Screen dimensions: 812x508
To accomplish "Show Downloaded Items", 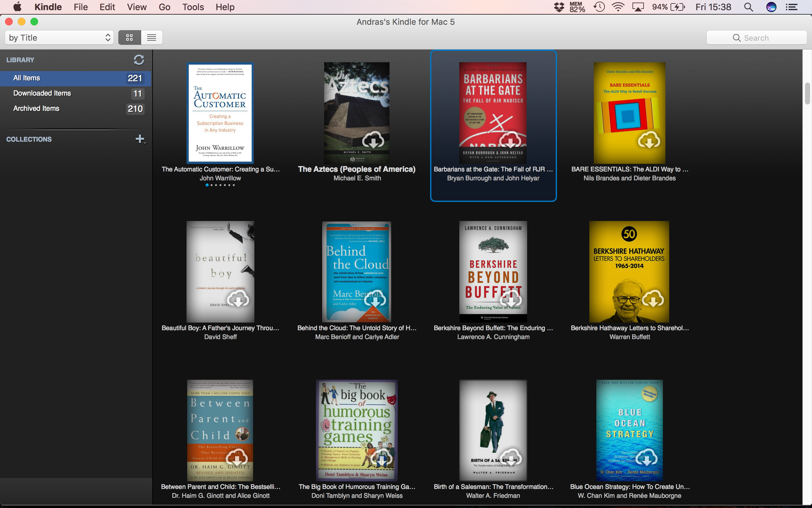I will pos(75,93).
